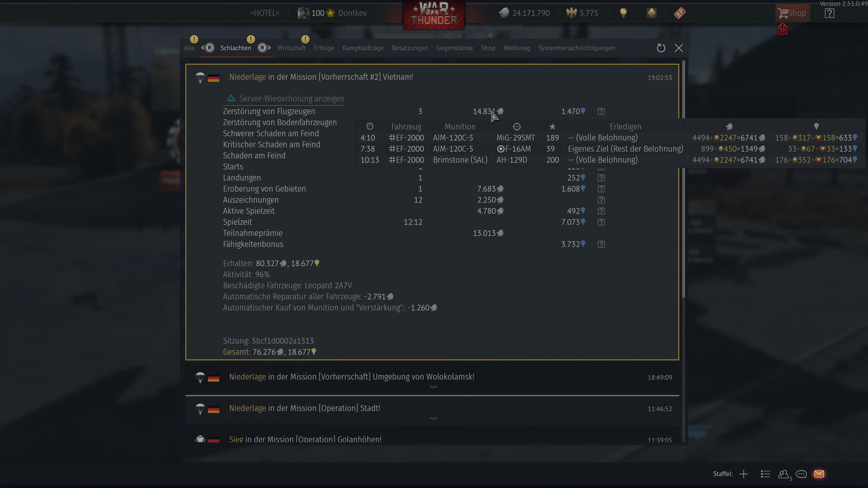Open squadron list icon at bottom
The height and width of the screenshot is (488, 868).
pyautogui.click(x=765, y=474)
